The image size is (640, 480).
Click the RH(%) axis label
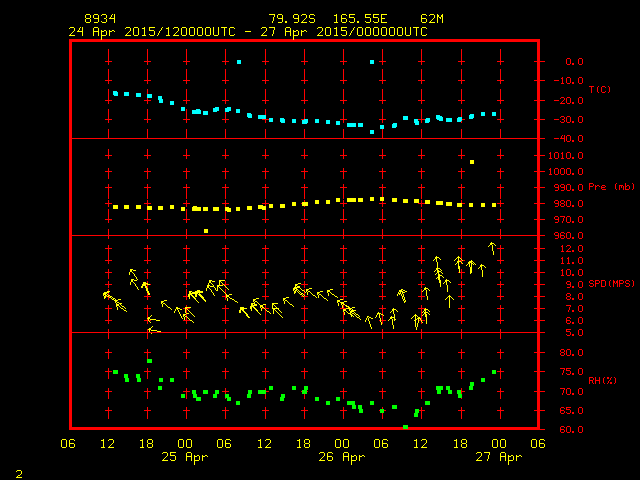[x=602, y=380]
